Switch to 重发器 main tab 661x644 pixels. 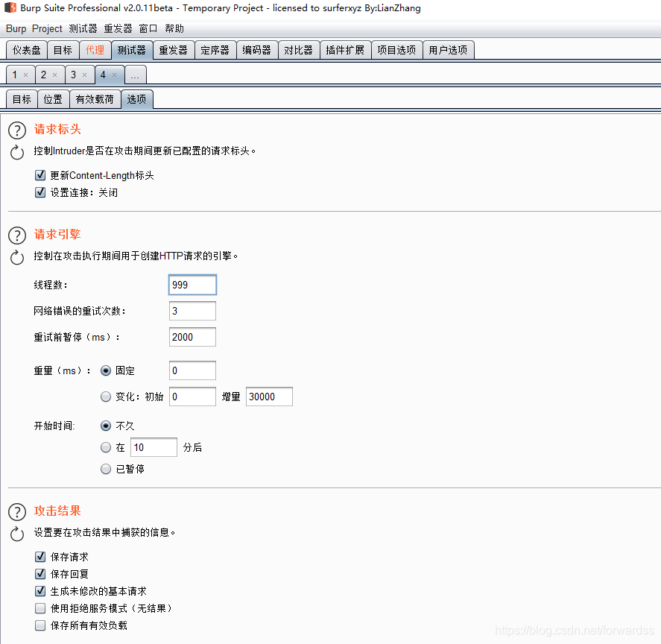(173, 50)
